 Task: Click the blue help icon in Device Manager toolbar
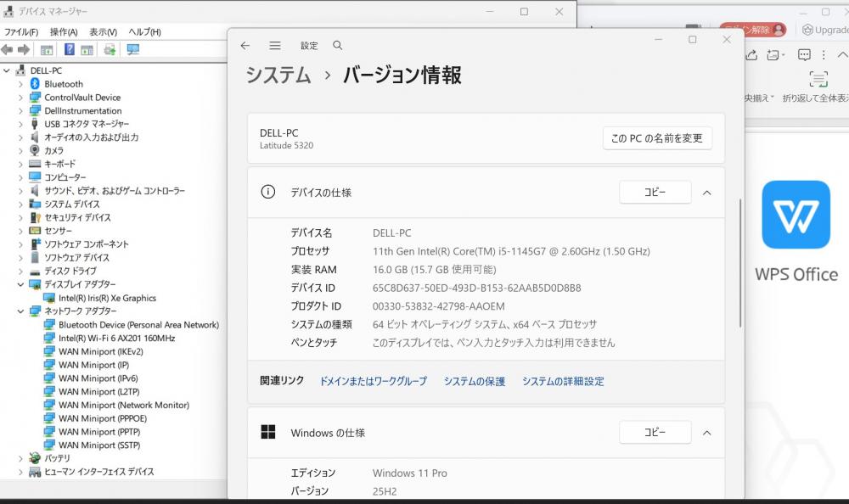[69, 49]
